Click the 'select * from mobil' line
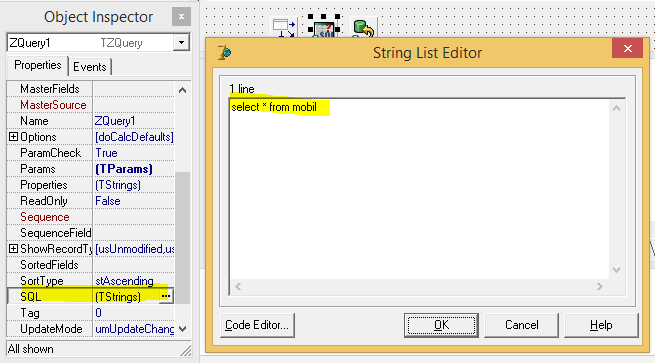 click(x=274, y=107)
